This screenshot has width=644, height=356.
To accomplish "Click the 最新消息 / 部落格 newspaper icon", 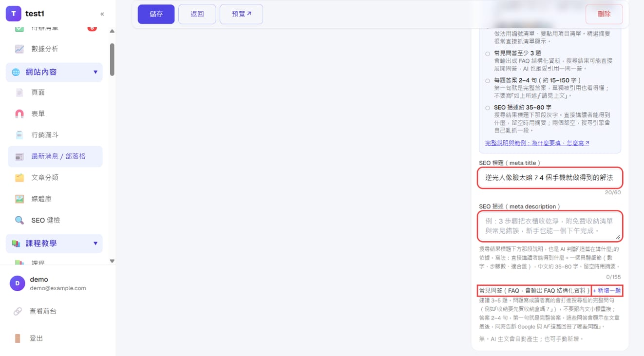I will [x=19, y=157].
